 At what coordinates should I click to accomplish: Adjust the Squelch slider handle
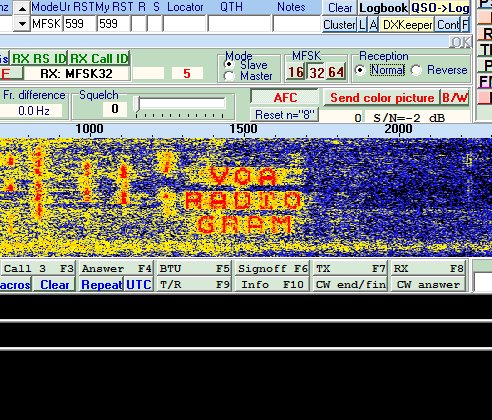click(x=137, y=104)
